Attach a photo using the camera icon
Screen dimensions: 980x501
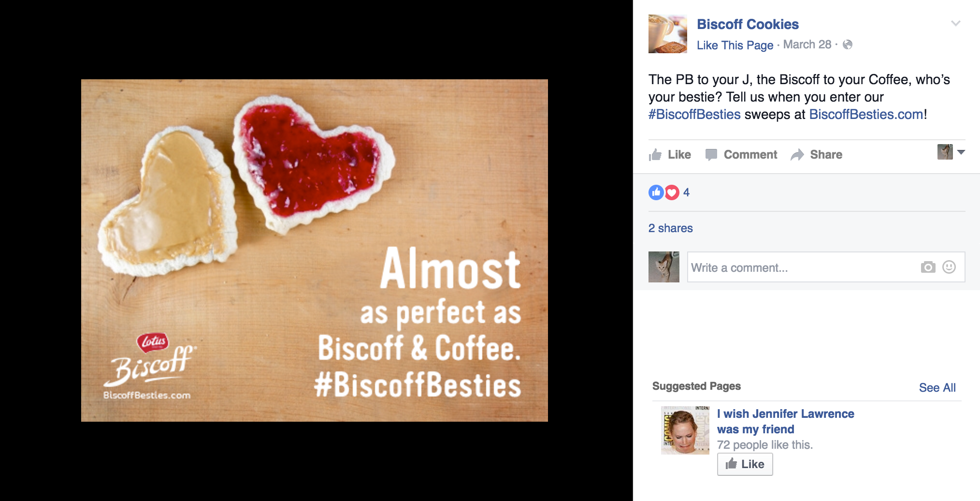click(928, 267)
